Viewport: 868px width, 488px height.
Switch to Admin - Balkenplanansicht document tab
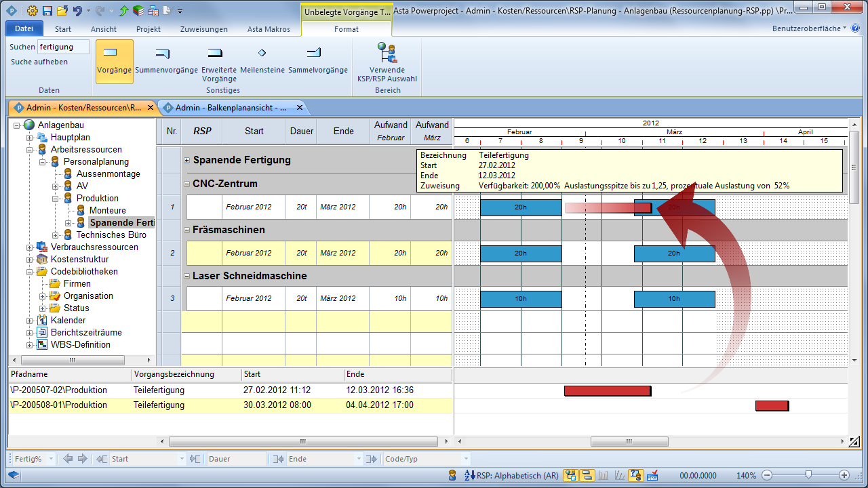click(231, 108)
